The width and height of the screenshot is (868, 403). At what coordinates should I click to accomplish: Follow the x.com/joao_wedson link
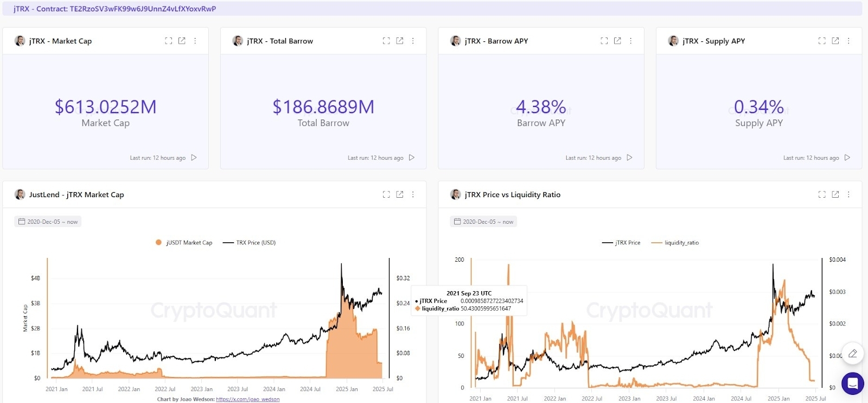coord(248,399)
